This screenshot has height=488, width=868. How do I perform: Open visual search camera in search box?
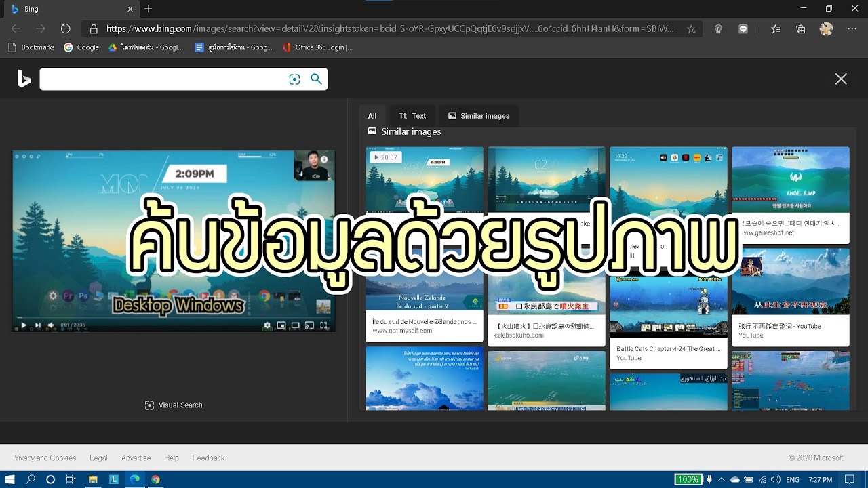(x=294, y=79)
